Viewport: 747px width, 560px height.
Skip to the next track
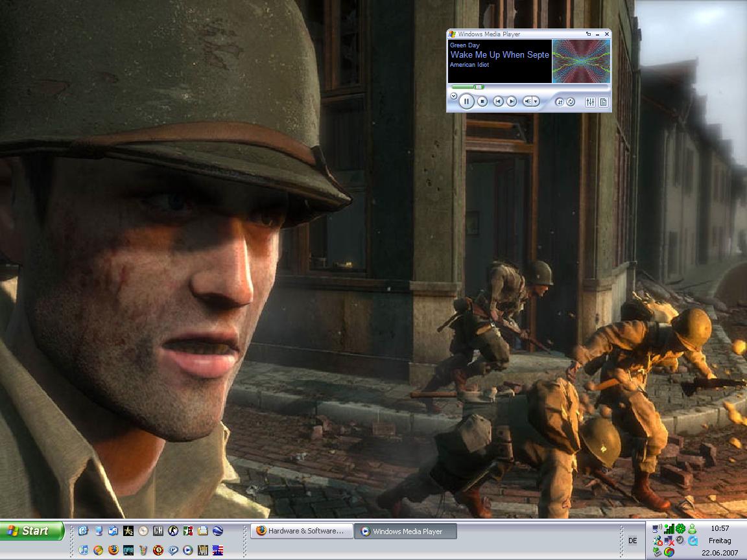[512, 101]
